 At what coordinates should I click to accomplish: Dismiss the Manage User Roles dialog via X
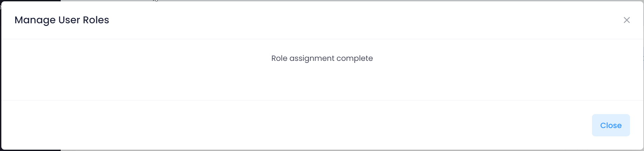pyautogui.click(x=627, y=20)
